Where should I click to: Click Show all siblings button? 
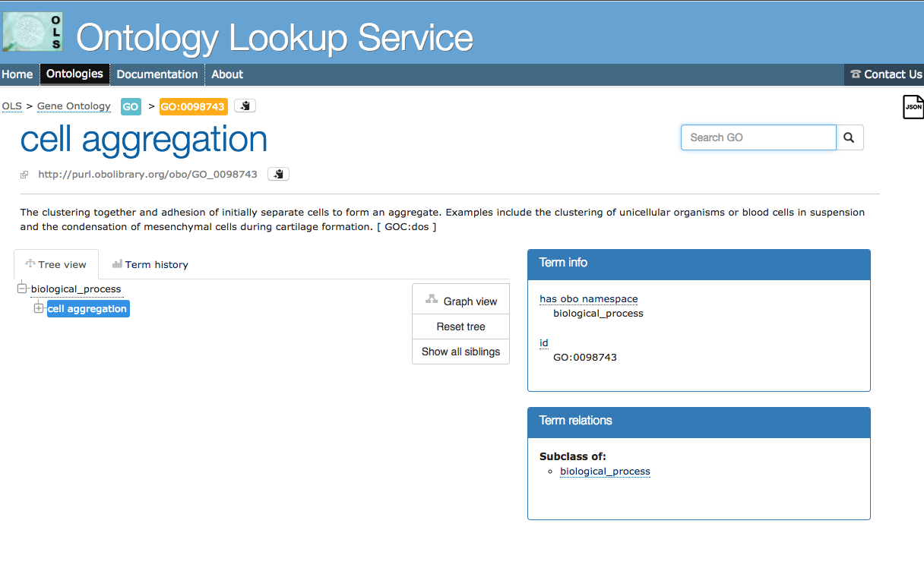[x=460, y=352]
